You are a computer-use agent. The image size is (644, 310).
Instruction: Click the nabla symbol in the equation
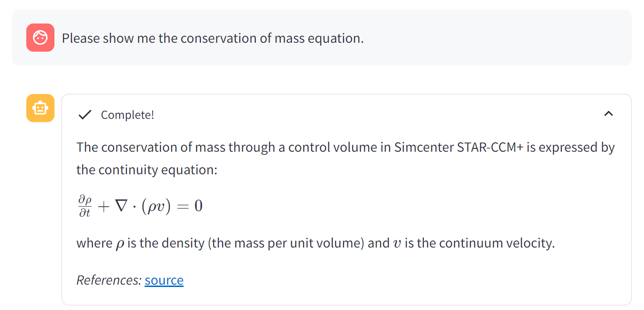pos(122,206)
